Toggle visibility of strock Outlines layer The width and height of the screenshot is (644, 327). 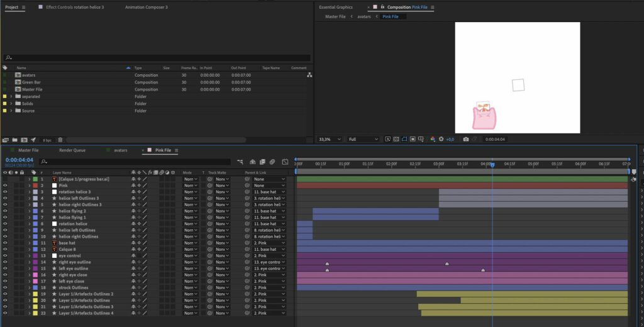pos(5,287)
